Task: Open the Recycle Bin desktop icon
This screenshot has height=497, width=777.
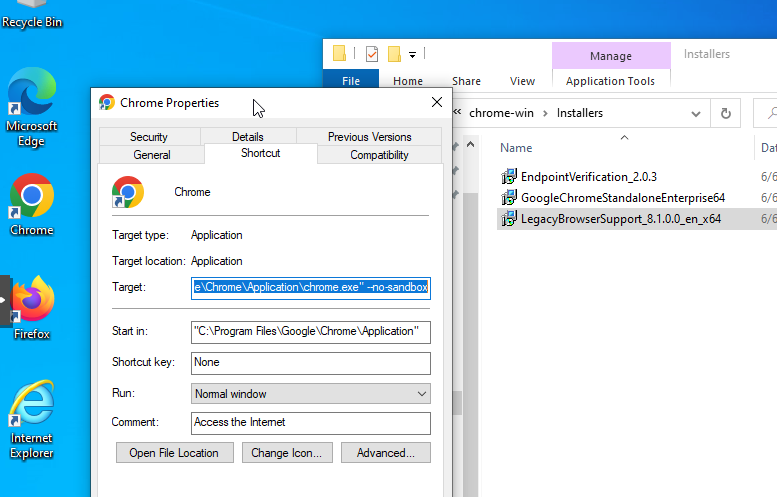Action: pyautogui.click(x=32, y=15)
